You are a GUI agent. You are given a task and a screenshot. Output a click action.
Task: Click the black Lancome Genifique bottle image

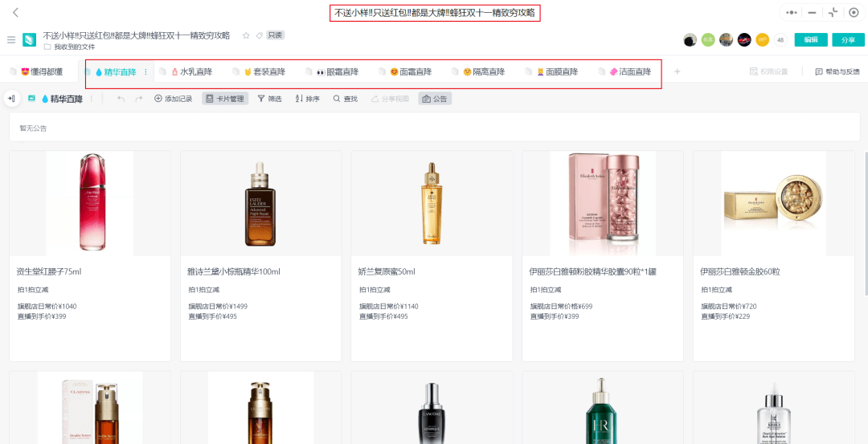tap(432, 413)
